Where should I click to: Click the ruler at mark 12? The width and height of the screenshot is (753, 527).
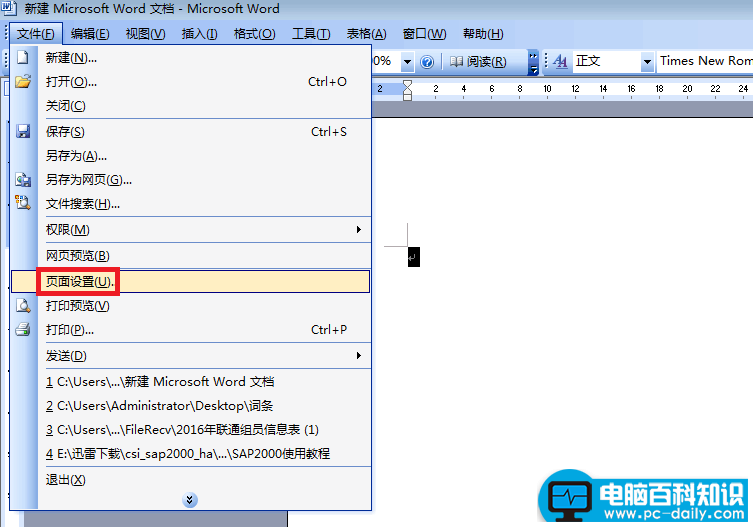pos(575,88)
